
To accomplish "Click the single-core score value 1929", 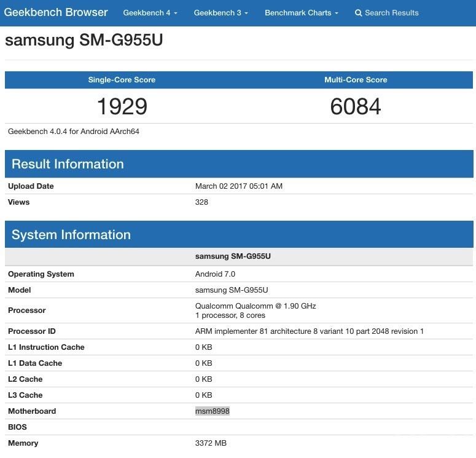I will click(x=122, y=106).
